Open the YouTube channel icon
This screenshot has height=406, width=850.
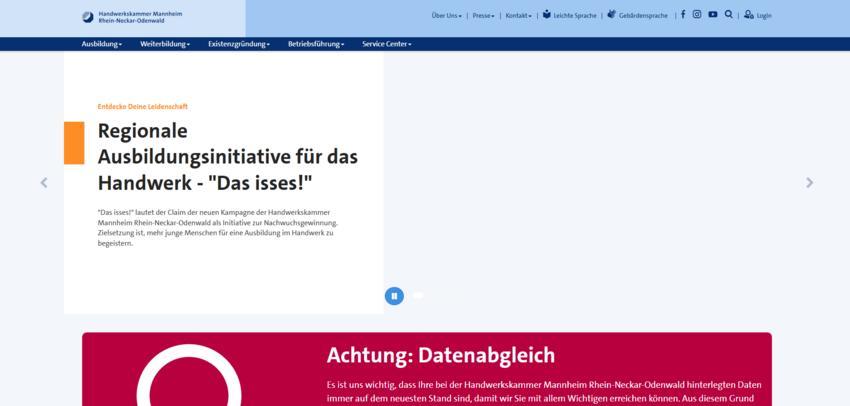pos(713,15)
